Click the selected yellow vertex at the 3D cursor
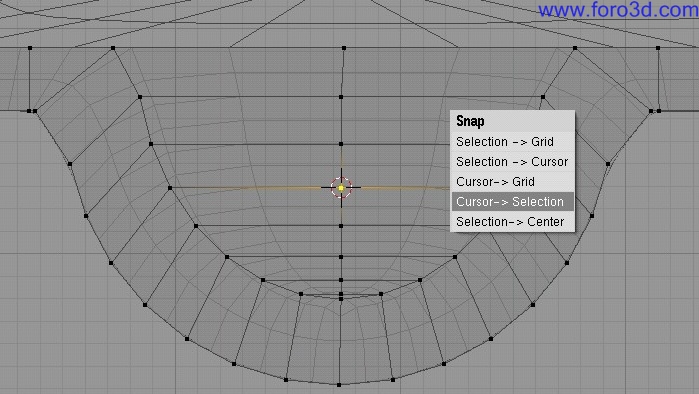 [341, 188]
